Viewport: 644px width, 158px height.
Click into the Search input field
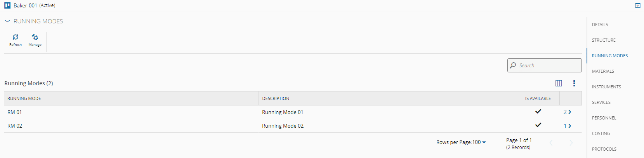(x=548, y=65)
